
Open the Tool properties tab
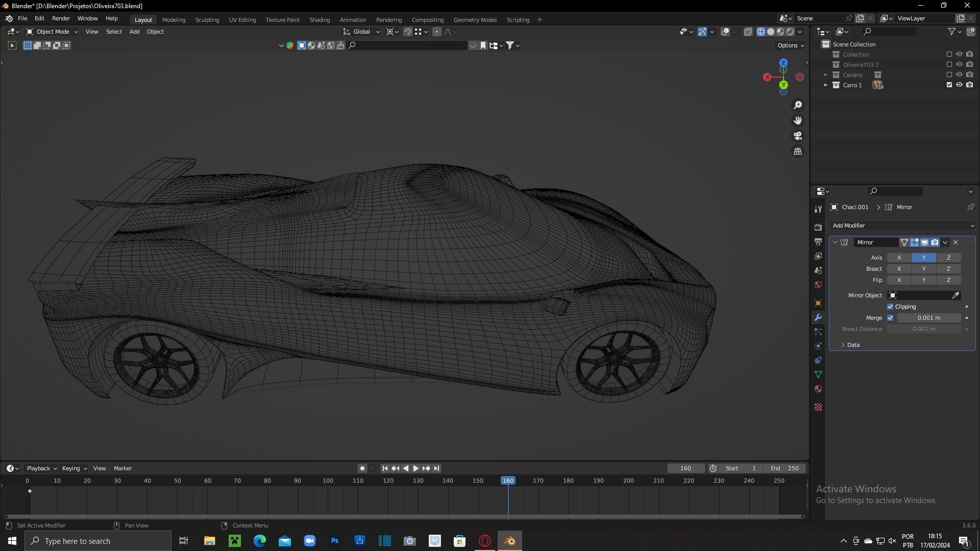(818, 209)
